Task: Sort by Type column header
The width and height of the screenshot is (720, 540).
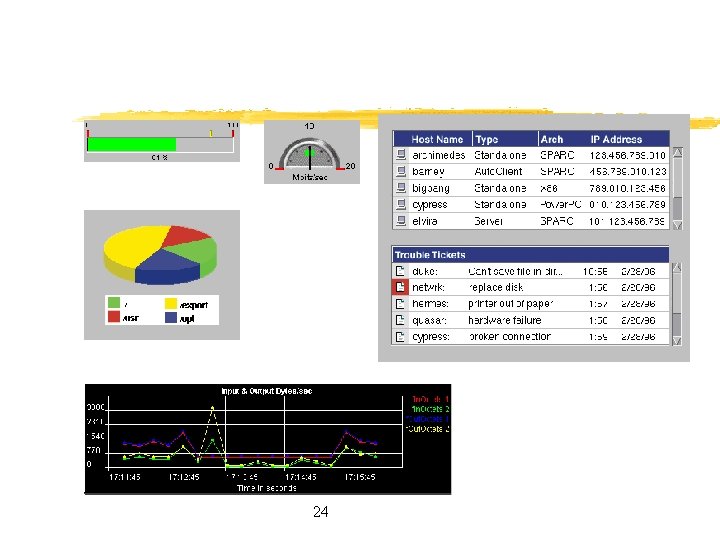Action: pos(487,139)
